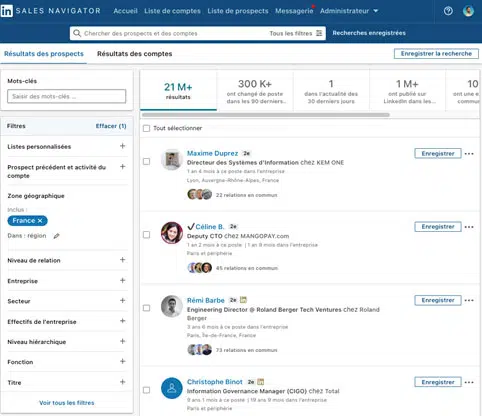The image size is (482, 416).
Task: Select the 1 M+ ont publié sur LinkedIn tab
Action: (407, 90)
